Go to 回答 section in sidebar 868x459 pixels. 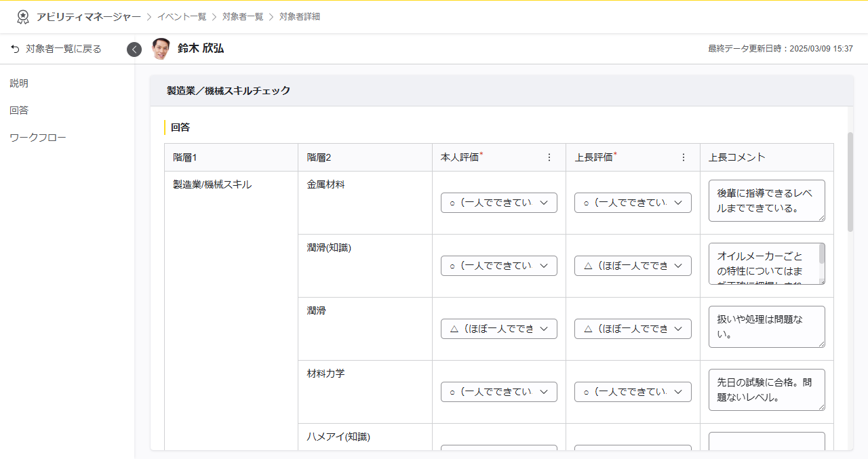coord(19,111)
